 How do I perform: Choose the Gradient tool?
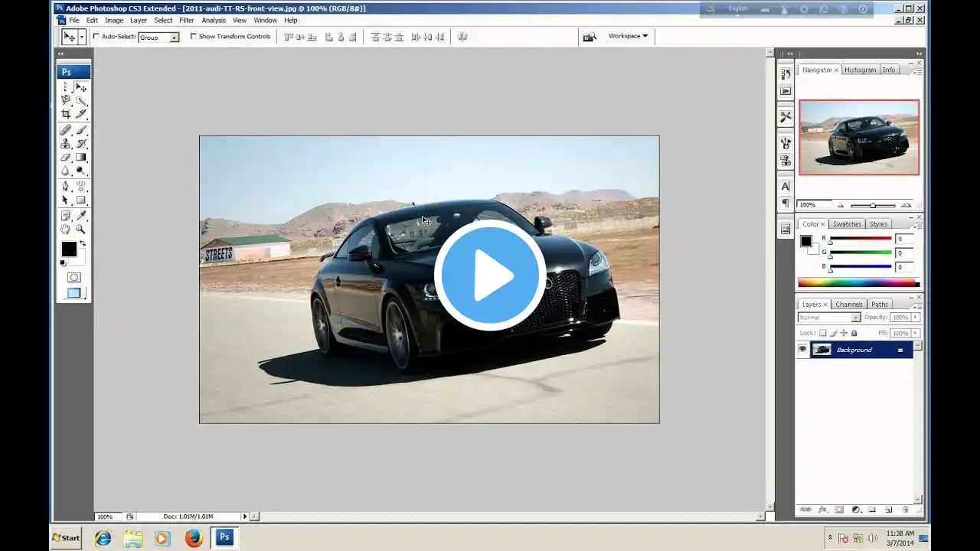pyautogui.click(x=80, y=158)
